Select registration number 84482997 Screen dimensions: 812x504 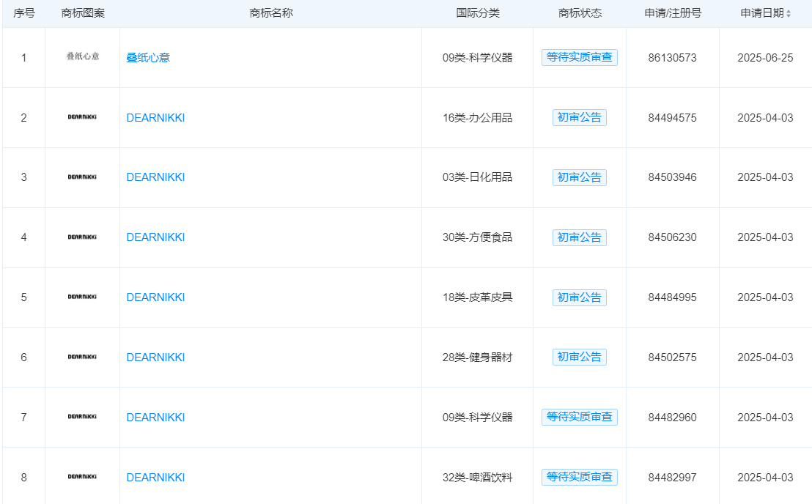pos(672,478)
